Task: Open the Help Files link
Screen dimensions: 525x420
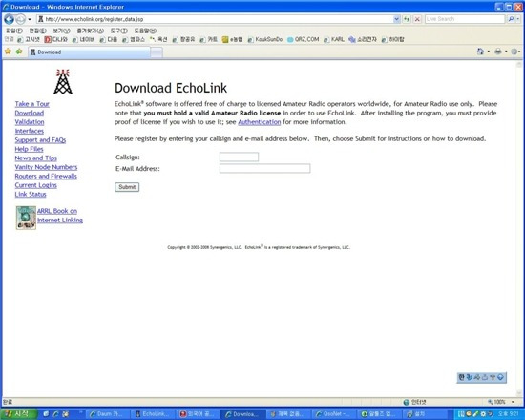Action: 29,149
